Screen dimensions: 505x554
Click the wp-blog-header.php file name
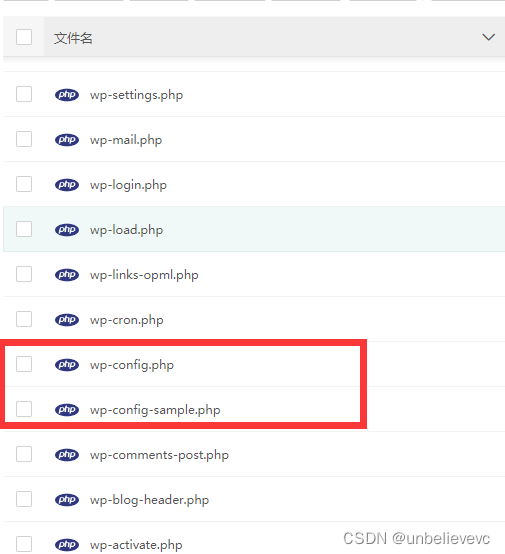(x=149, y=500)
